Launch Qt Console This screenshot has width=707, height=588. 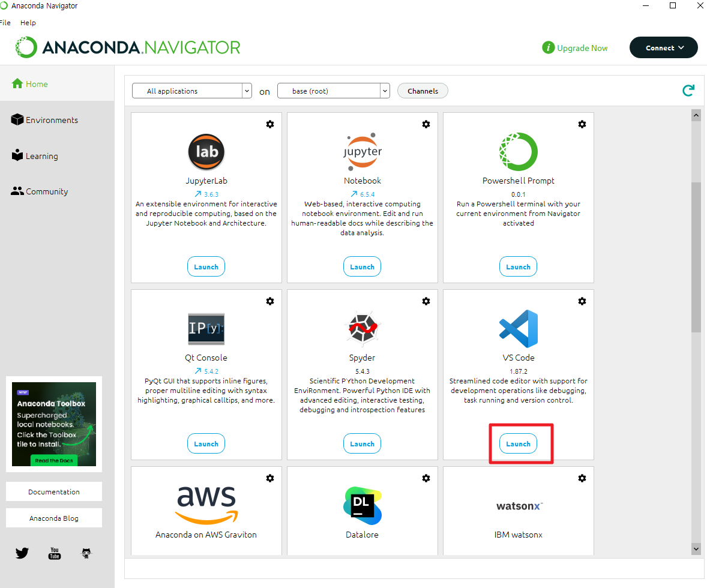tap(206, 444)
